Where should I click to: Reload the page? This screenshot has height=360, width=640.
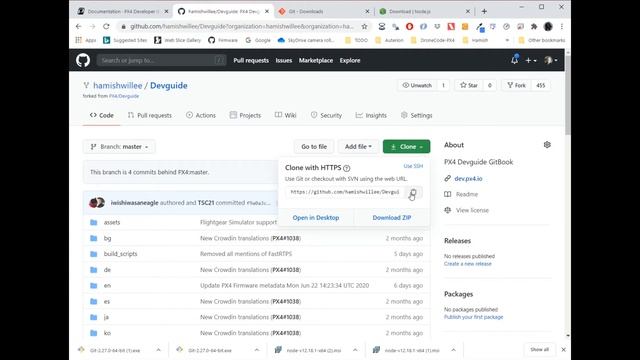[x=106, y=27]
